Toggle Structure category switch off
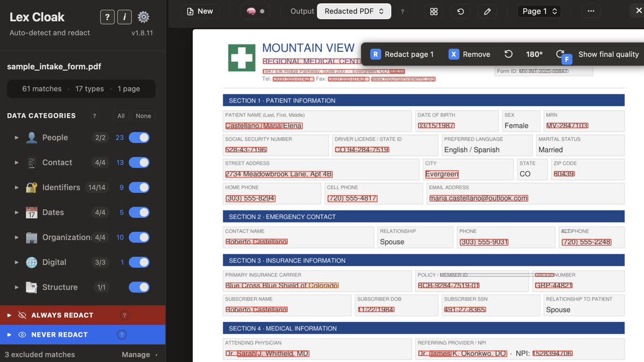644x362 pixels. tap(139, 287)
